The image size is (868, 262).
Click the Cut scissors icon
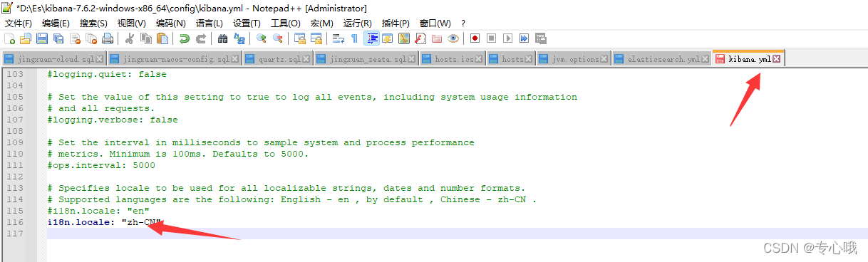pyautogui.click(x=130, y=38)
